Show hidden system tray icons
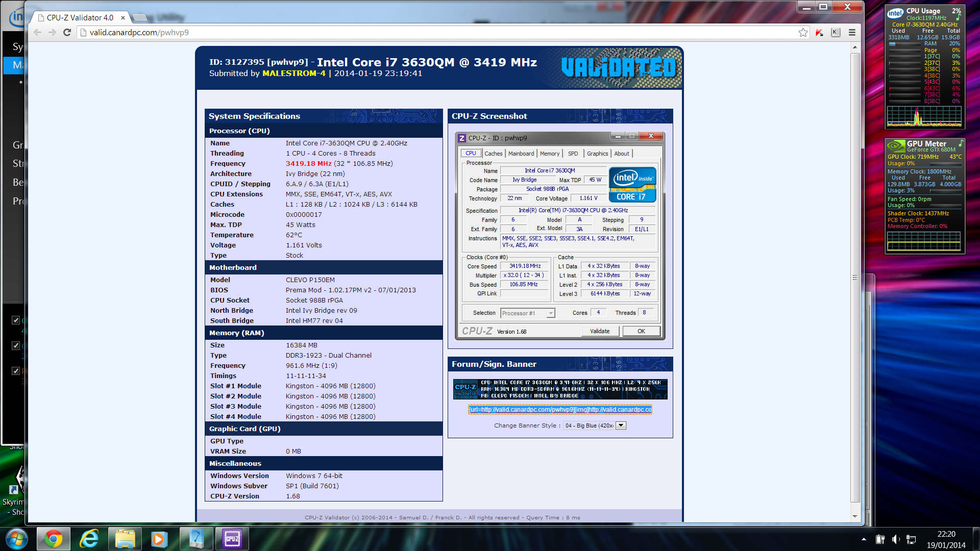Viewport: 980px width, 551px height. pyautogui.click(x=864, y=539)
